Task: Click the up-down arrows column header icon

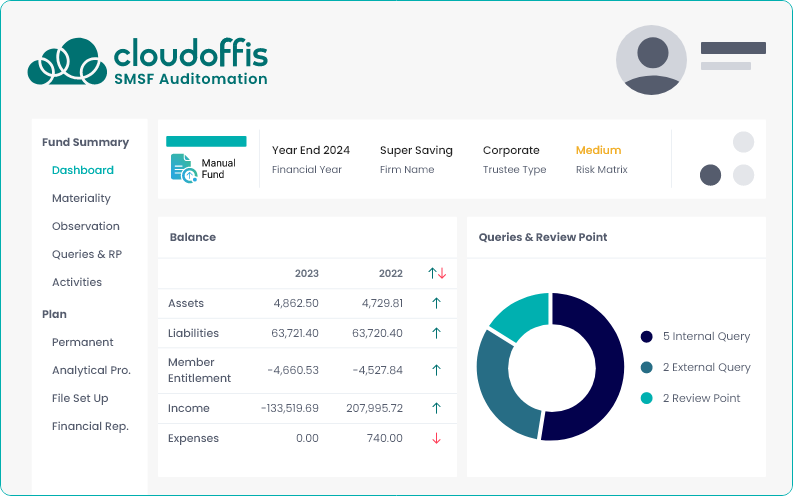Action: [x=436, y=273]
